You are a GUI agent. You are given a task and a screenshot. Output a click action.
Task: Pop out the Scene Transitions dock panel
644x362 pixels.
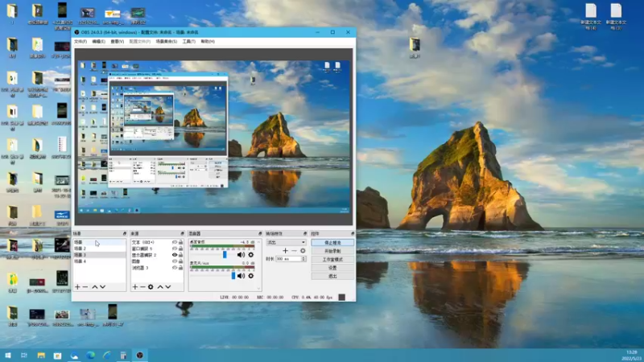click(x=305, y=233)
